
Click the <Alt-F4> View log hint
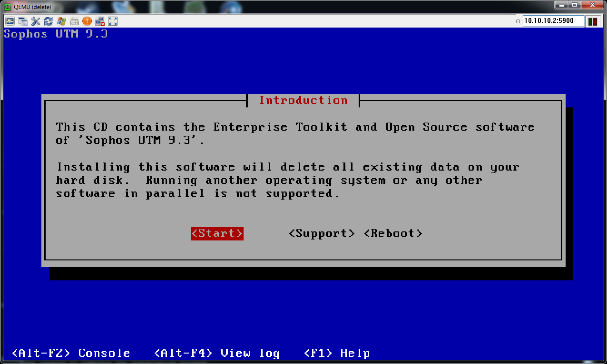(x=217, y=353)
